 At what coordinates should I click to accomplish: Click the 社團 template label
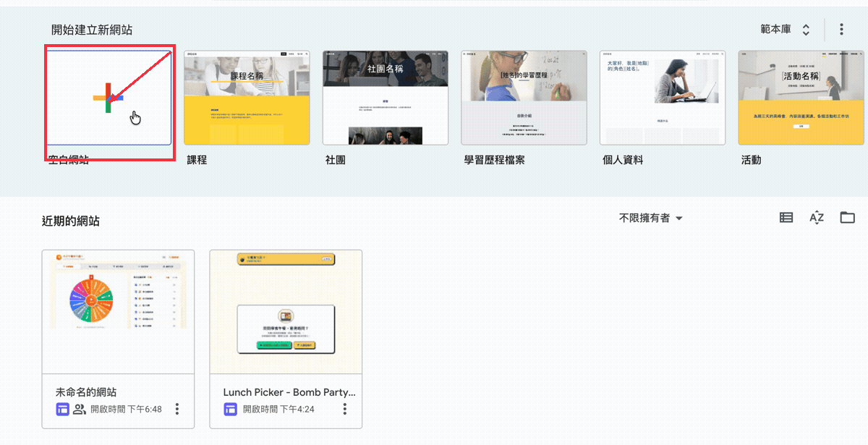336,160
